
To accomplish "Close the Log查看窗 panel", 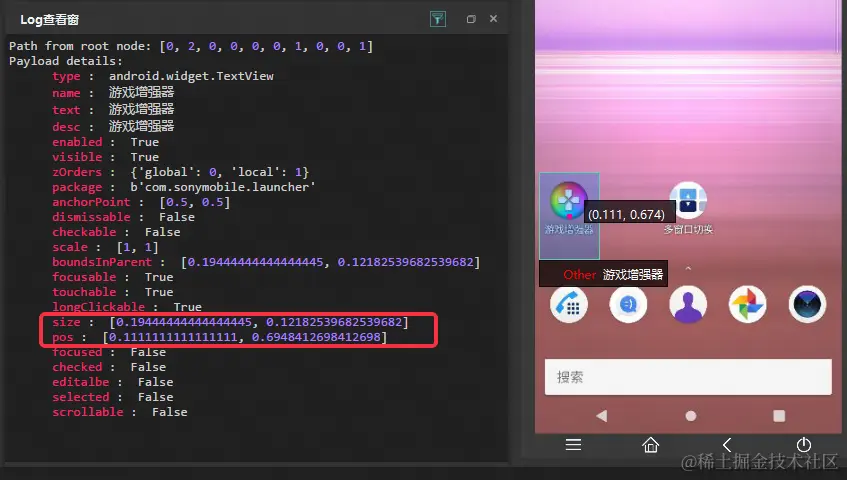I will [493, 18].
